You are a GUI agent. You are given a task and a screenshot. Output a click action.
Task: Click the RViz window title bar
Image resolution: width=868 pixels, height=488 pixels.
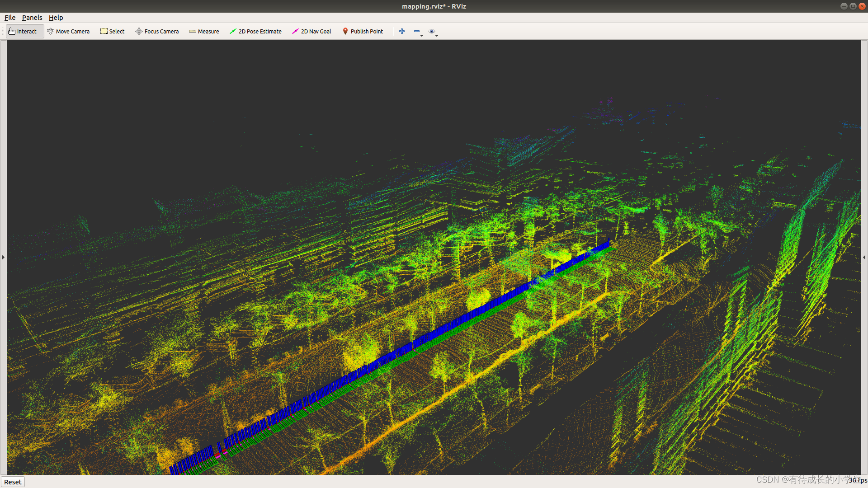[x=434, y=6]
